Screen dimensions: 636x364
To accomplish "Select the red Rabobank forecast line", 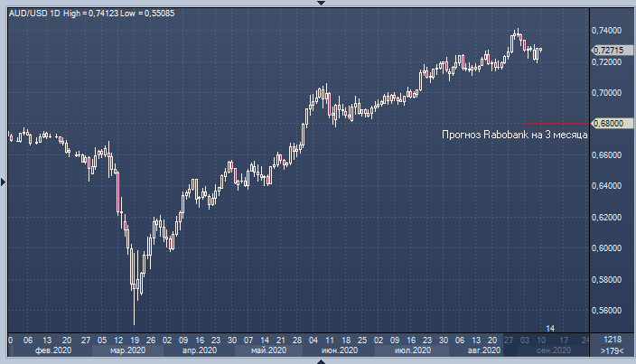I will (556, 123).
